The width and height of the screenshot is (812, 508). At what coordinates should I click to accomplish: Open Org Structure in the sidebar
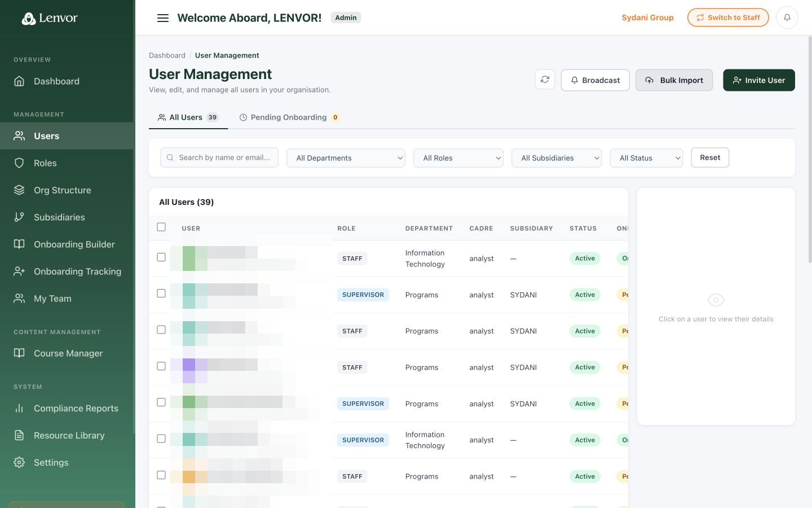coord(67,190)
